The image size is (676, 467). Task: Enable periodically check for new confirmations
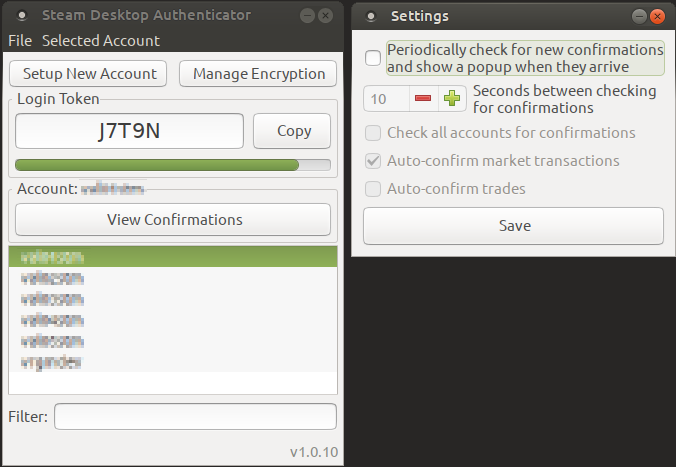pos(373,58)
